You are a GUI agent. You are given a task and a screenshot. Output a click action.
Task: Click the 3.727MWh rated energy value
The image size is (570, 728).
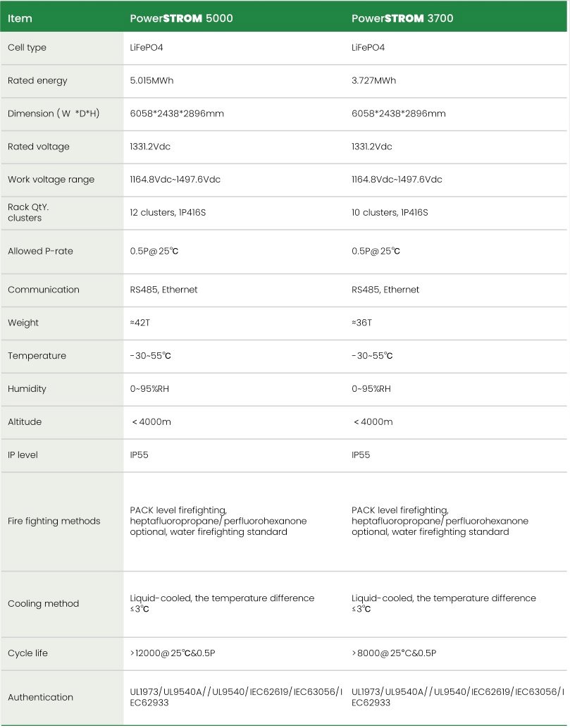[373, 80]
